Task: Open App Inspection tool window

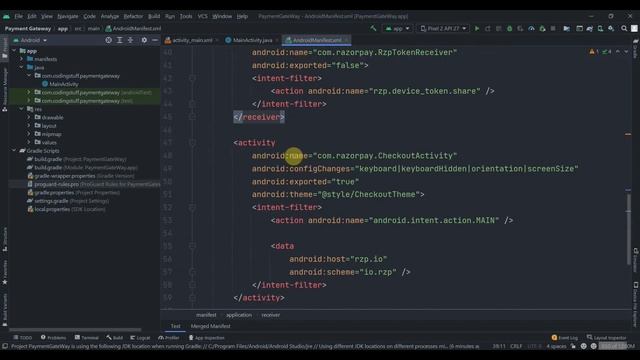Action: pos(207,338)
